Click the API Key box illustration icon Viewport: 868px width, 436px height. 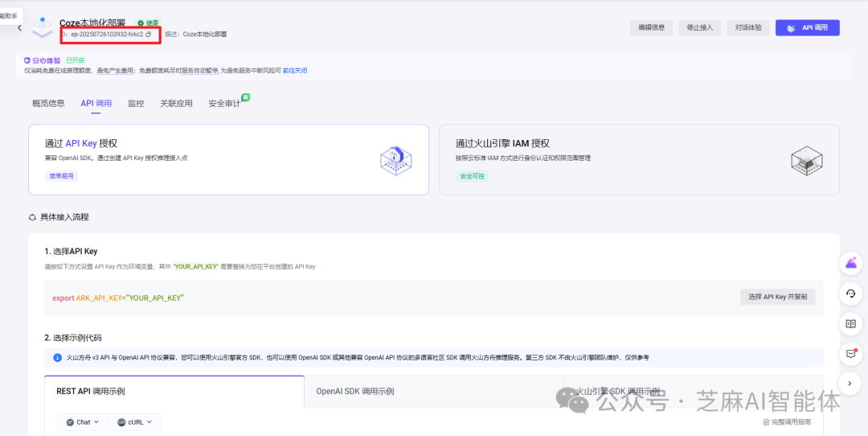click(395, 161)
